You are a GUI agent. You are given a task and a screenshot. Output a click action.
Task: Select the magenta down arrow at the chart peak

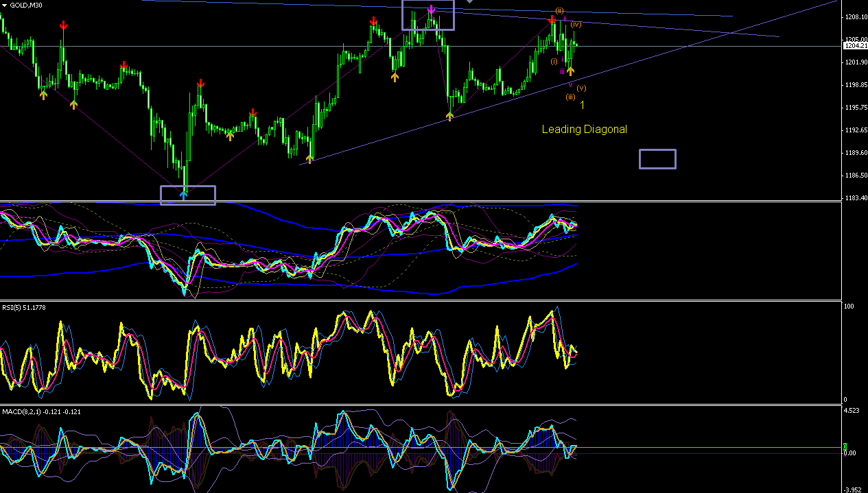click(x=431, y=10)
